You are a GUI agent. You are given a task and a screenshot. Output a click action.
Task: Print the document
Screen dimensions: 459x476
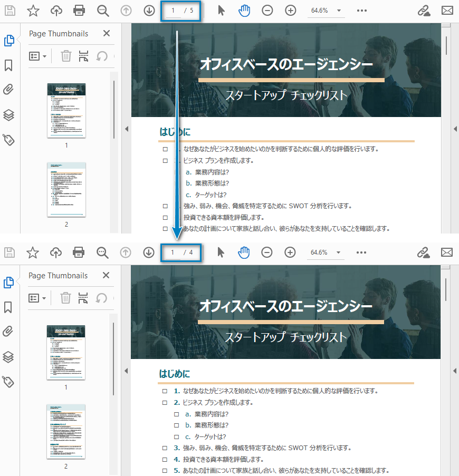[x=79, y=10]
